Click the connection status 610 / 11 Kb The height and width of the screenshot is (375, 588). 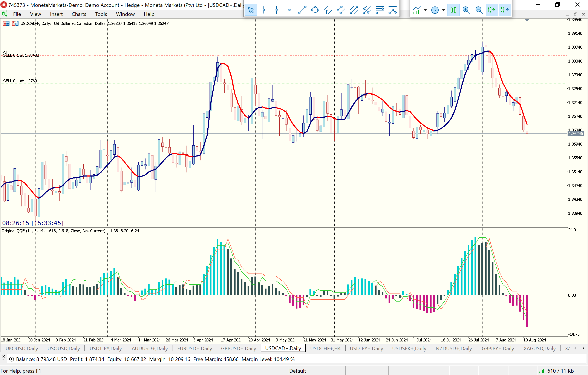560,371
